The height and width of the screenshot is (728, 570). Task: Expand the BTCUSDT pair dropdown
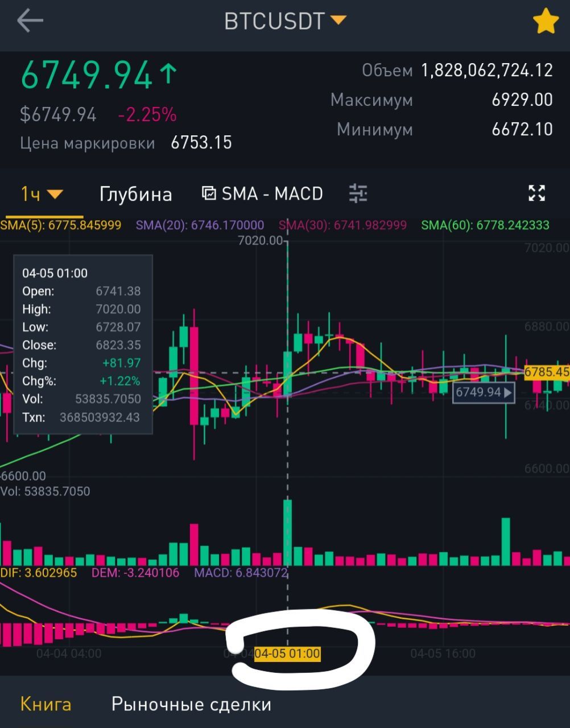point(285,21)
